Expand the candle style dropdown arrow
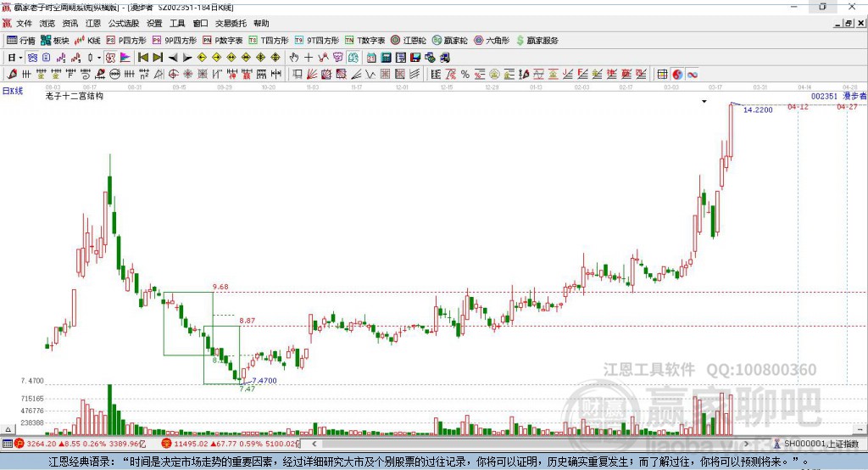This screenshot has width=868, height=470. tap(99, 58)
